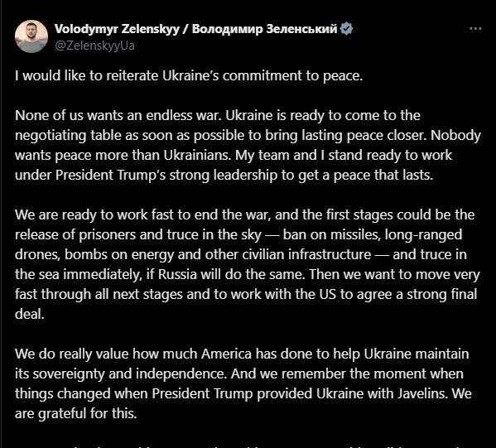Open Zelenskyy's profile avatar picture
This screenshot has height=448, width=496.
(x=31, y=36)
